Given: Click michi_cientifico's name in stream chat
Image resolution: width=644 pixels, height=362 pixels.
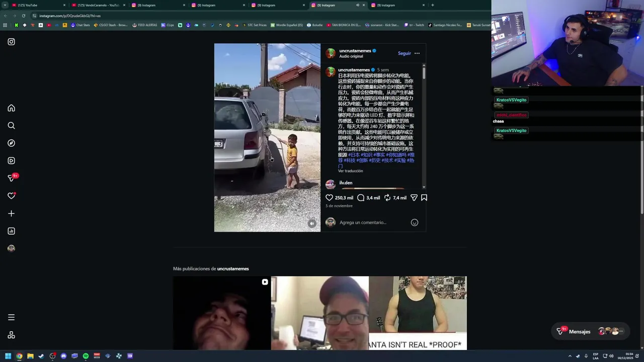Looking at the screenshot, I should [511, 115].
